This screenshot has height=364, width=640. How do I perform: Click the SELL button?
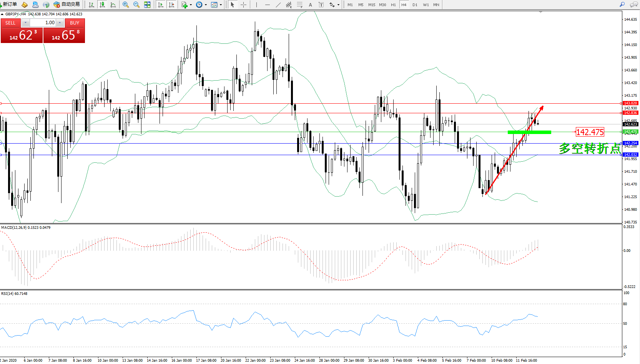pos(10,23)
